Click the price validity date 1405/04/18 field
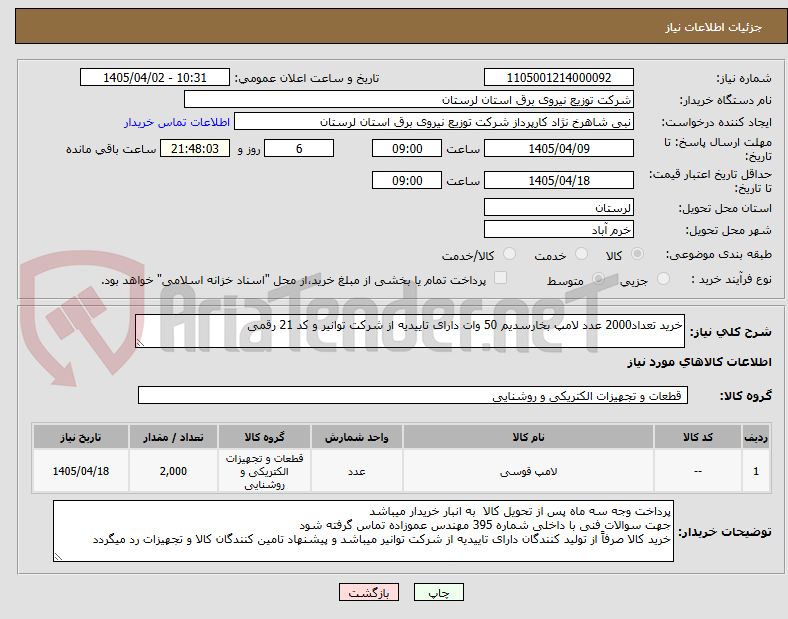The image size is (788, 619). point(559,180)
